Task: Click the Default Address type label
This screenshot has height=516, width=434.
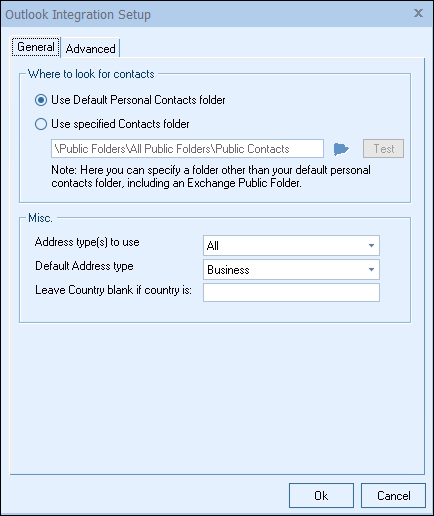Action: point(84,266)
